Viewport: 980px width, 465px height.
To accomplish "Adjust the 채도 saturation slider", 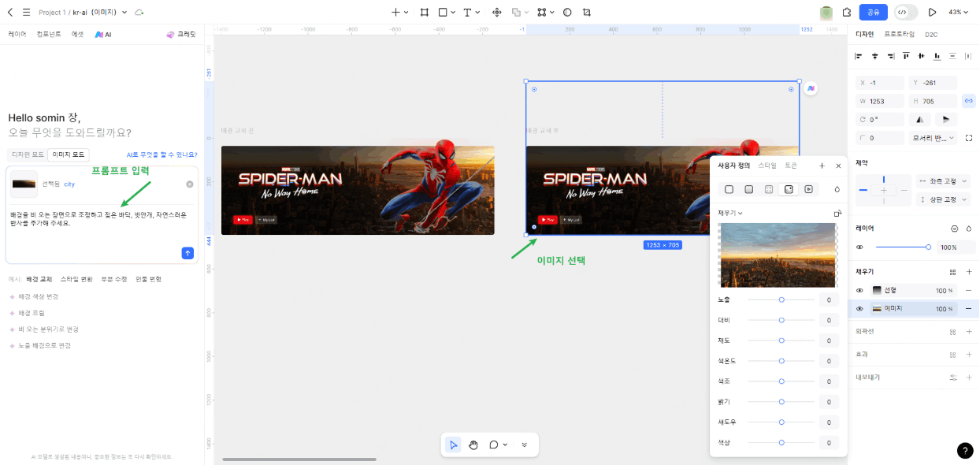I will click(x=781, y=340).
